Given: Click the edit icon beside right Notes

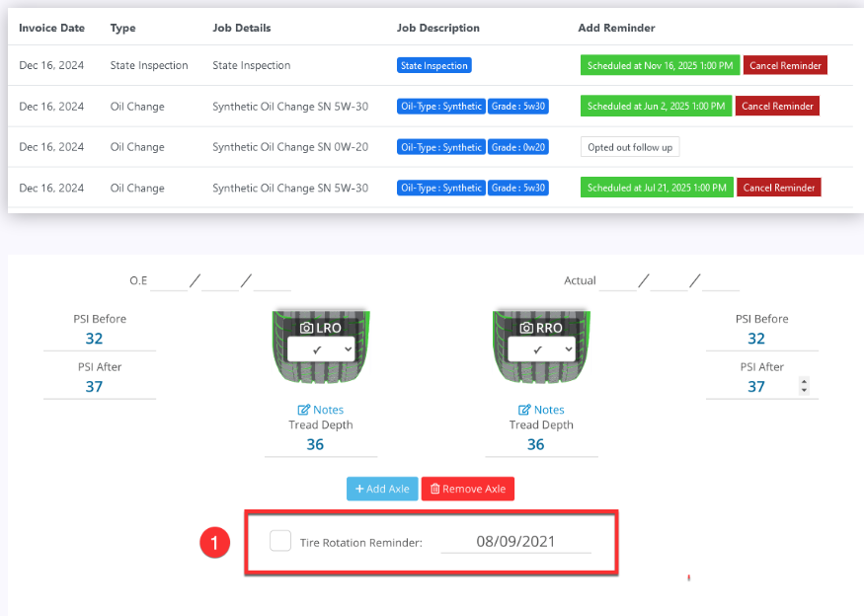Looking at the screenshot, I should click(524, 410).
